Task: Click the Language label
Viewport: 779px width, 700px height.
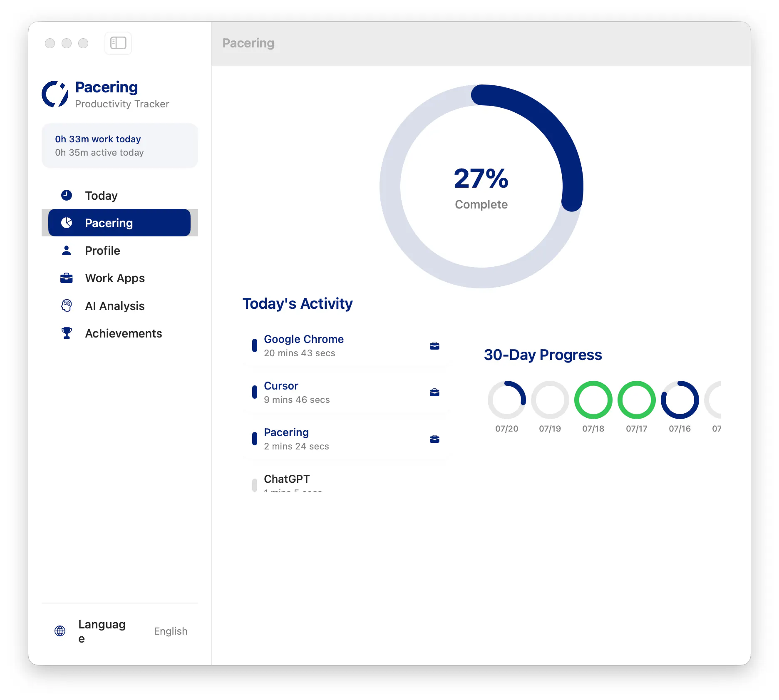Action: pos(102,631)
